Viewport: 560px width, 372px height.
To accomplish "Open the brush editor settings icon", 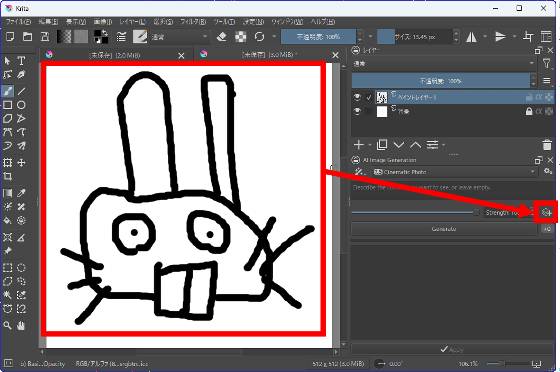I will 121,36.
